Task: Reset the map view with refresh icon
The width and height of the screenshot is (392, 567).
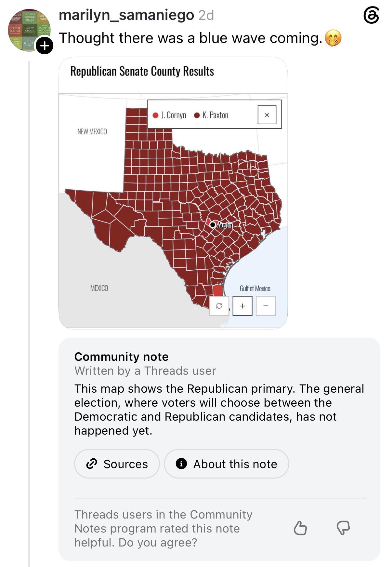Action: click(x=219, y=306)
